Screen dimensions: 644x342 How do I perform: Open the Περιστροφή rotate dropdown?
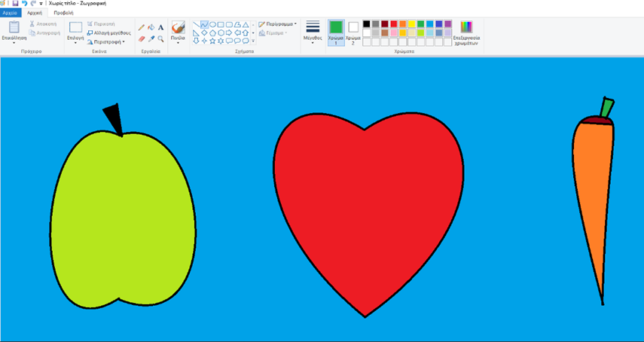pos(105,42)
